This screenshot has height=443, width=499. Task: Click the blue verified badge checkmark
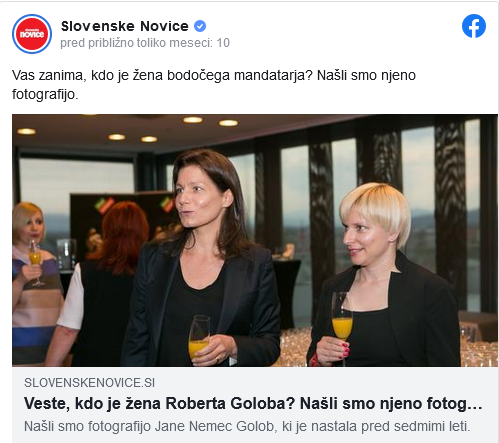tap(200, 26)
